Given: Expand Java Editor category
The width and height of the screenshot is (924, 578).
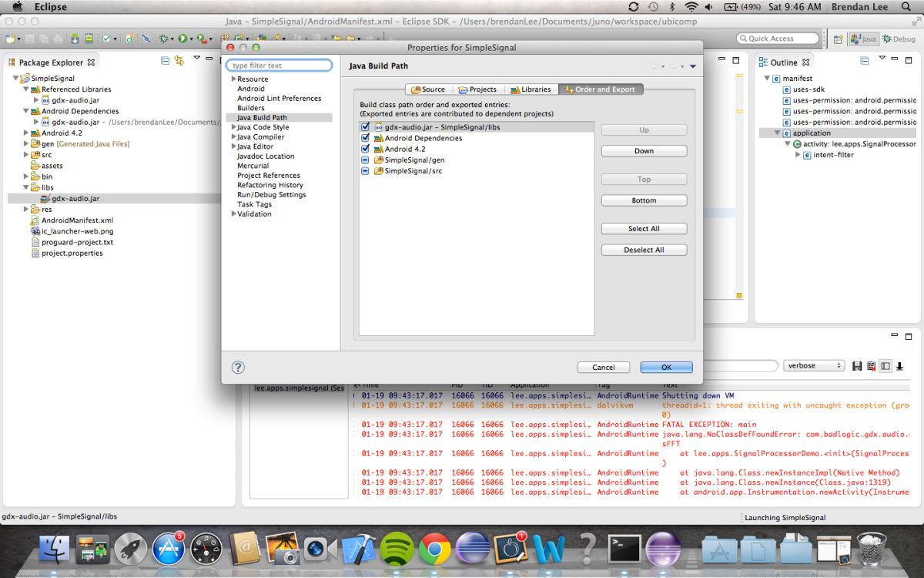Looking at the screenshot, I should click(x=233, y=146).
